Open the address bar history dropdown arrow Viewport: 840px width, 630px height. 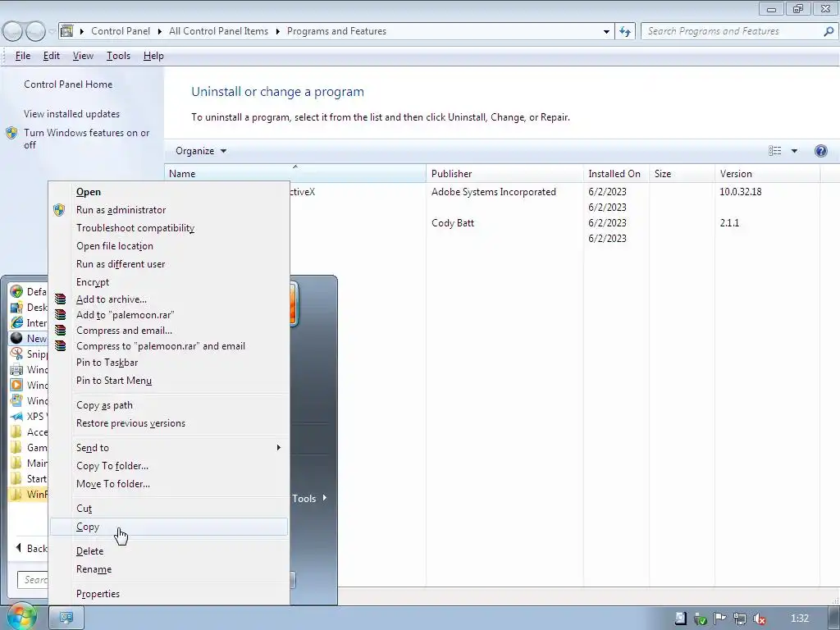[606, 31]
